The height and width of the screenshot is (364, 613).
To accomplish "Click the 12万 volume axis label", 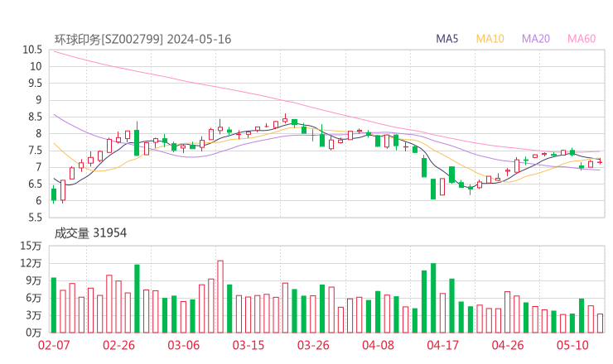I will (x=31, y=263).
